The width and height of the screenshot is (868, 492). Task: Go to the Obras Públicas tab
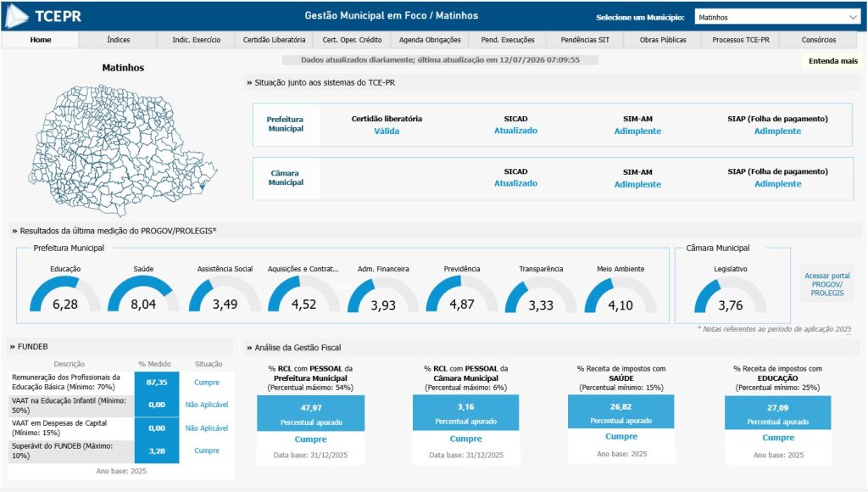(x=663, y=40)
